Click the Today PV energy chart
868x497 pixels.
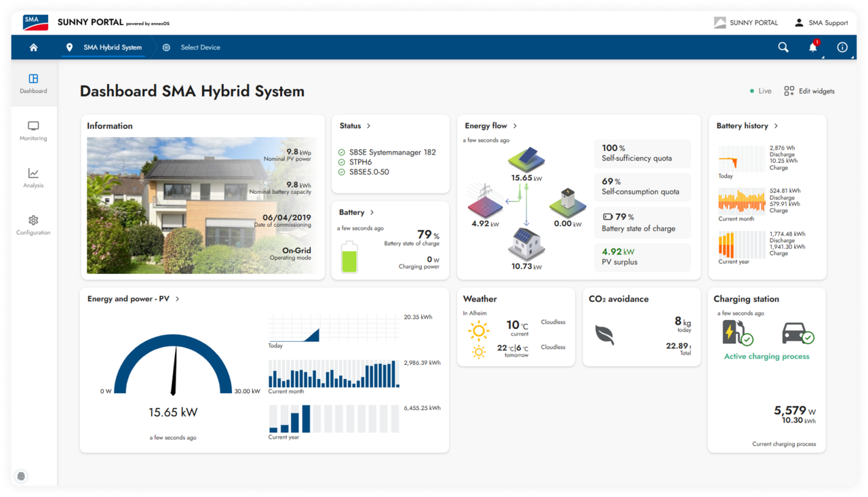(x=334, y=328)
